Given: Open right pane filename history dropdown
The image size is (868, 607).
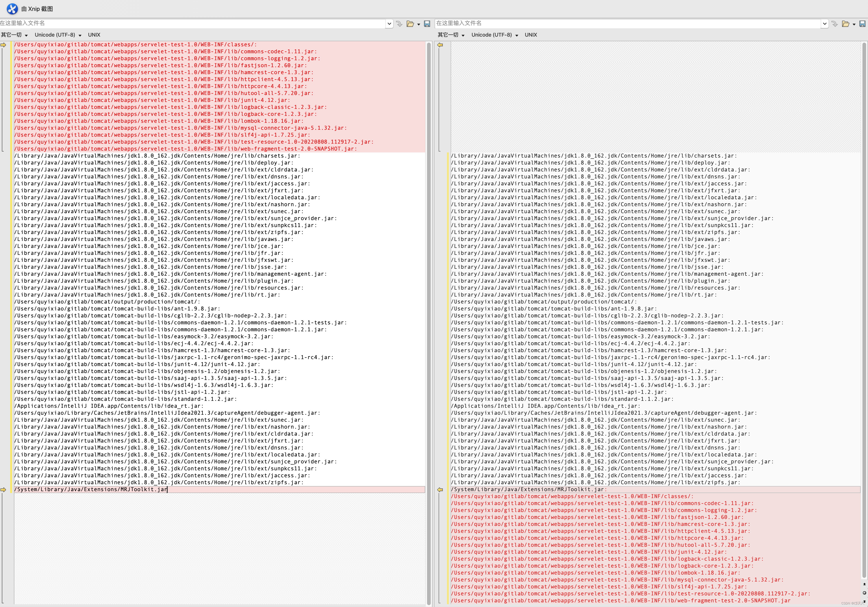Looking at the screenshot, I should point(824,24).
